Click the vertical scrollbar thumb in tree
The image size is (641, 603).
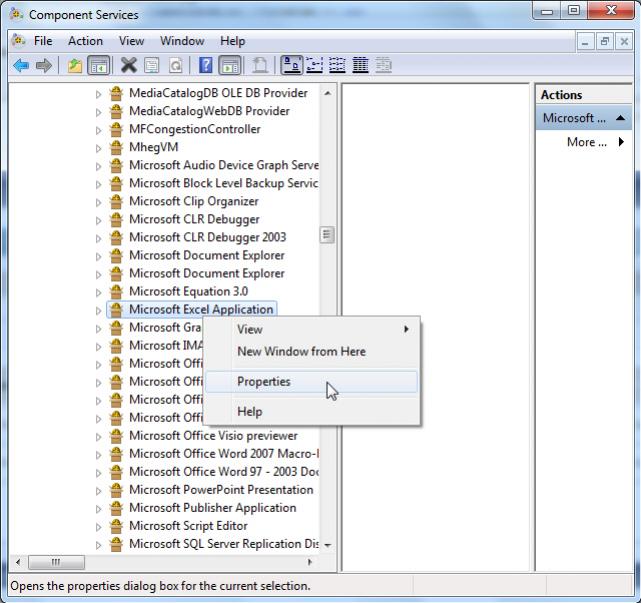(327, 235)
